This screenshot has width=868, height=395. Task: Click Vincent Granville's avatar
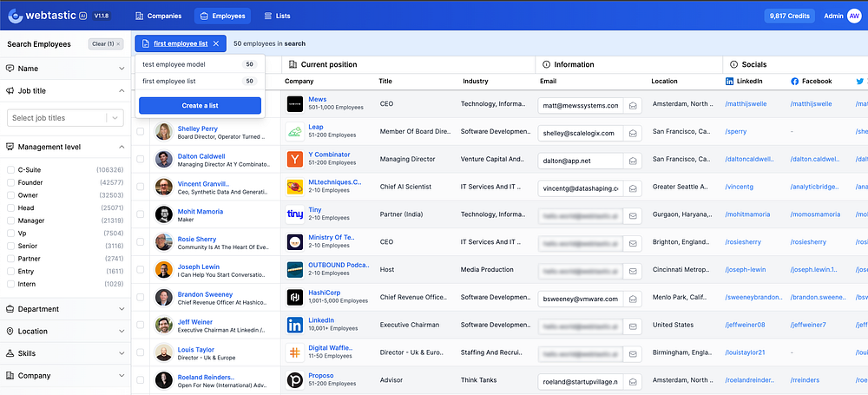[163, 187]
